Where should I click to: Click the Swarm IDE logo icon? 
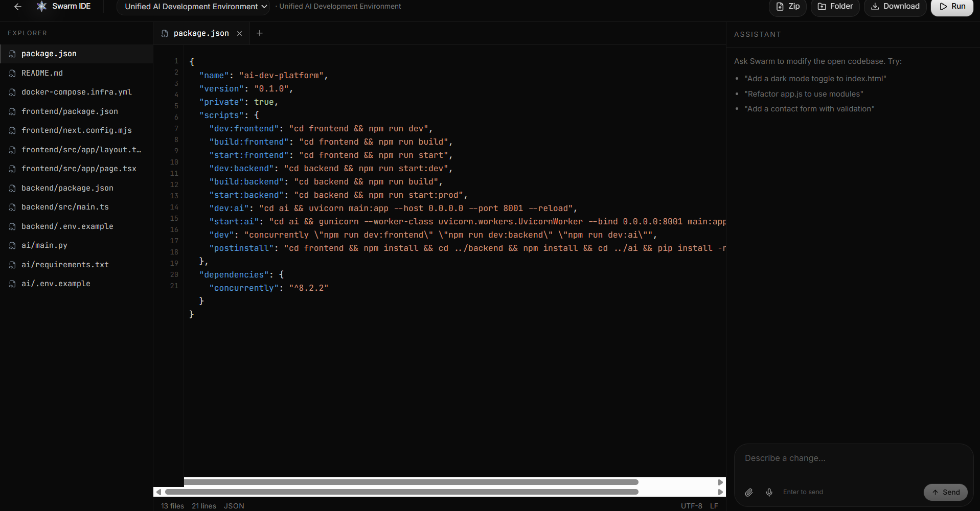pyautogui.click(x=42, y=6)
